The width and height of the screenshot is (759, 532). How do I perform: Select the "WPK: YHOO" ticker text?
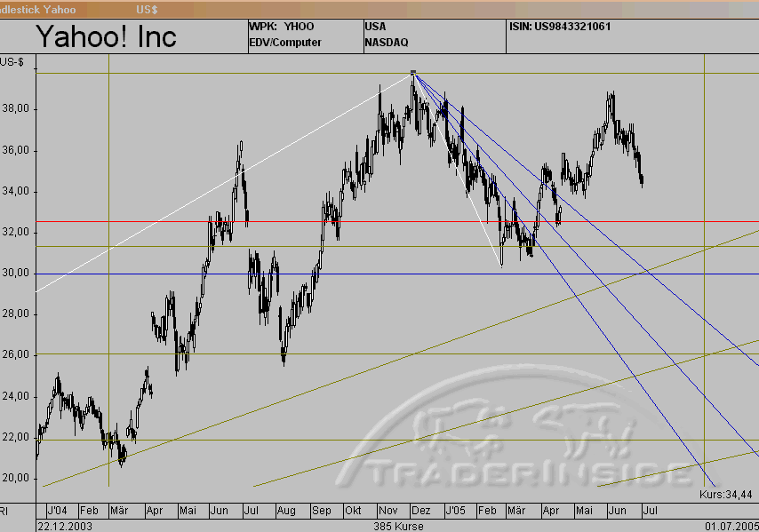tap(281, 27)
